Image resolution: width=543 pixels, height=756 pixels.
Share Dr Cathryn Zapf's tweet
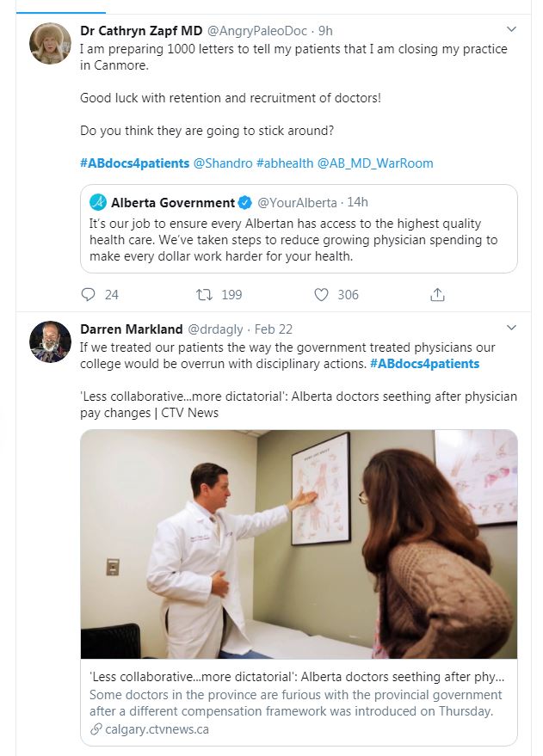(x=437, y=295)
